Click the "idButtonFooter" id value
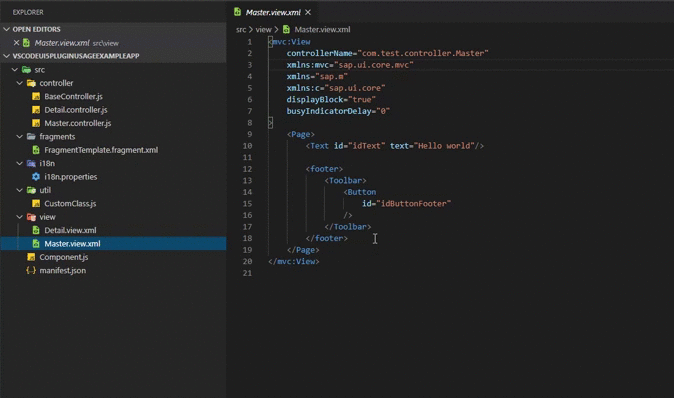 [414, 203]
